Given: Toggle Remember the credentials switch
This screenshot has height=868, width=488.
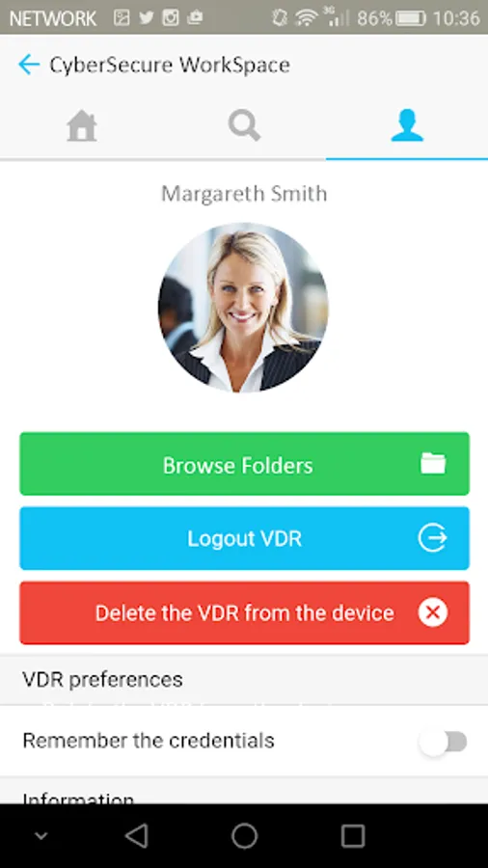Looking at the screenshot, I should click(x=444, y=742).
